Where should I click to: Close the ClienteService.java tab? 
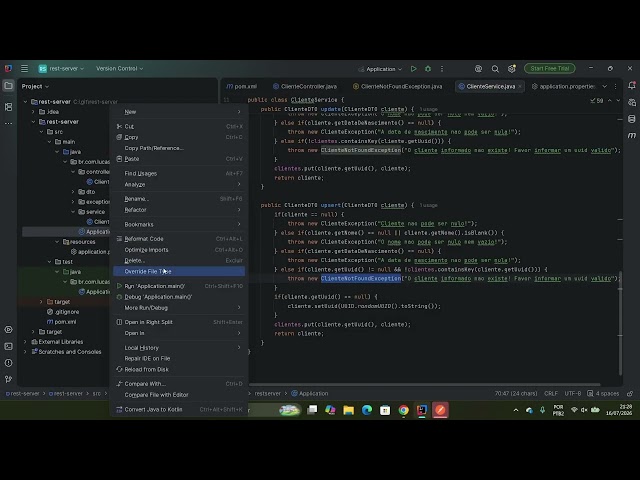pyautogui.click(x=520, y=87)
